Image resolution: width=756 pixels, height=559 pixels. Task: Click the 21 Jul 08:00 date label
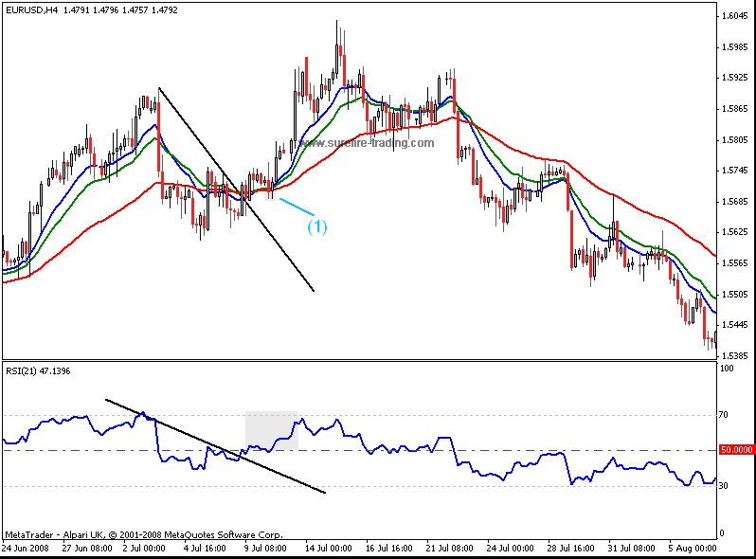449,549
